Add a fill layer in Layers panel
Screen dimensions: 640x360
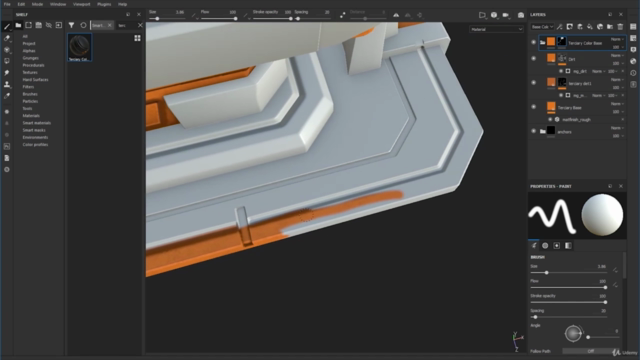[x=590, y=27]
